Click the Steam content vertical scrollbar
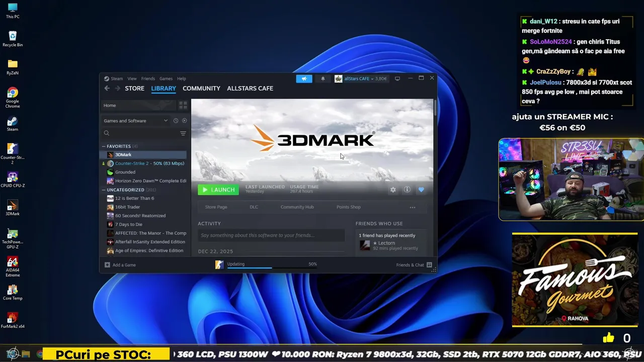The height and width of the screenshot is (362, 644). click(x=435, y=109)
